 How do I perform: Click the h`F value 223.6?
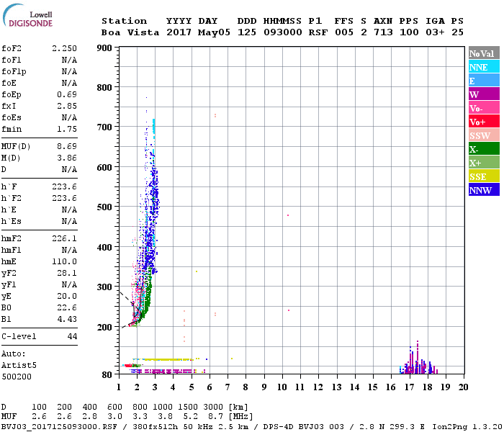pyautogui.click(x=64, y=186)
